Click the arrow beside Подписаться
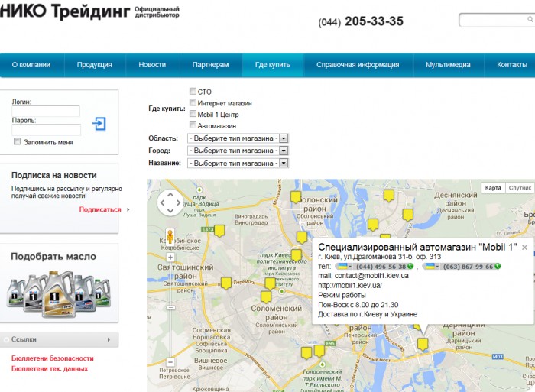The height and width of the screenshot is (392, 535). [x=128, y=209]
